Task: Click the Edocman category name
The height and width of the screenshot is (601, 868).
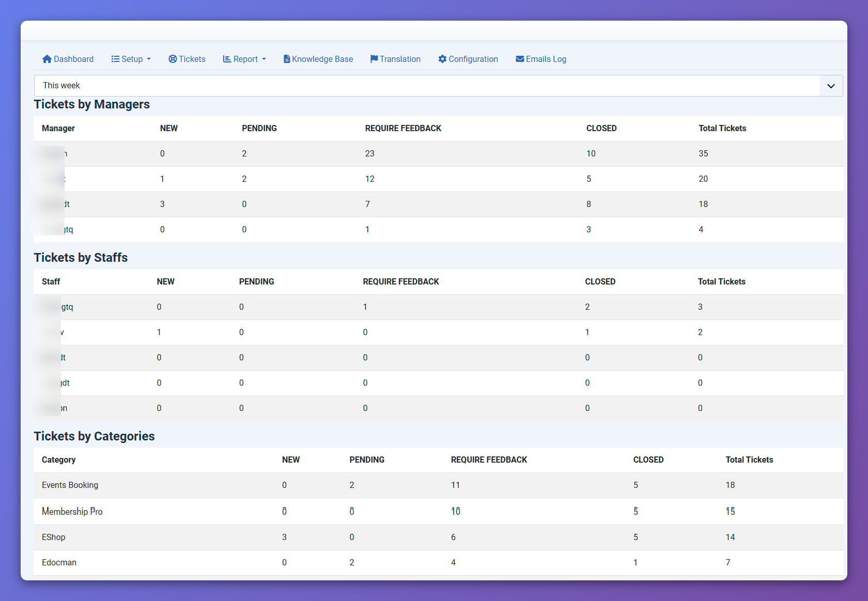Action: point(59,562)
